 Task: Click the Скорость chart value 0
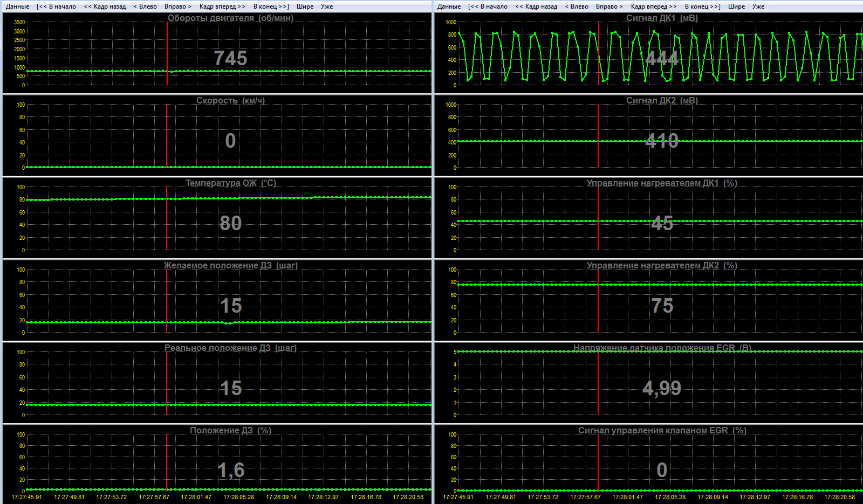tap(230, 141)
